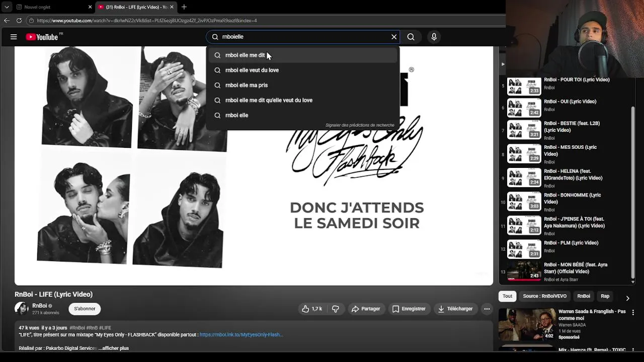
Task: Open the rnboi.lnk.to mixtape link
Action: click(x=242, y=335)
